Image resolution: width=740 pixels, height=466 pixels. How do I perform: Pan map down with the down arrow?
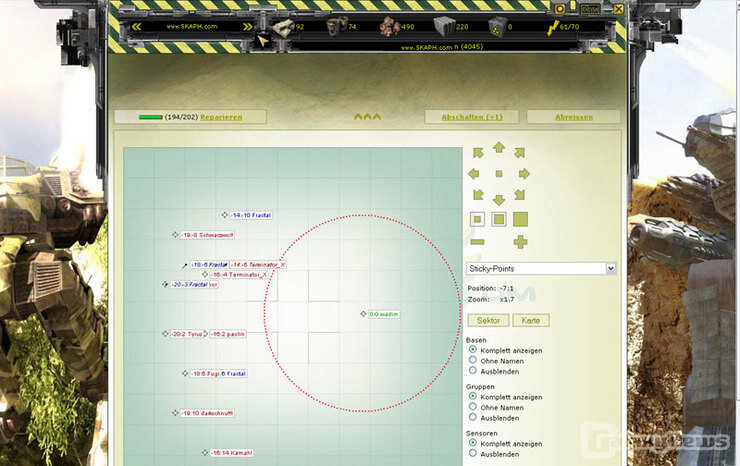(499, 200)
